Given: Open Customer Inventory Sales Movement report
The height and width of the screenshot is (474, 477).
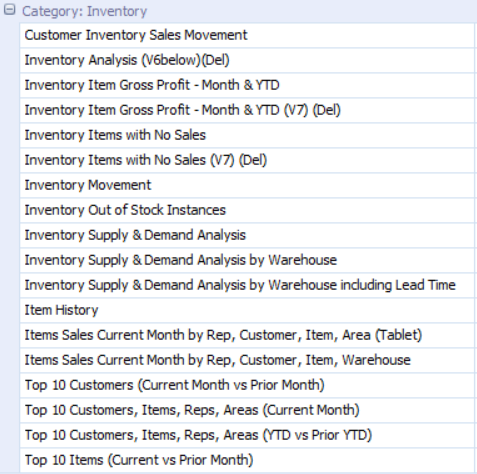Looking at the screenshot, I should coord(247,35).
